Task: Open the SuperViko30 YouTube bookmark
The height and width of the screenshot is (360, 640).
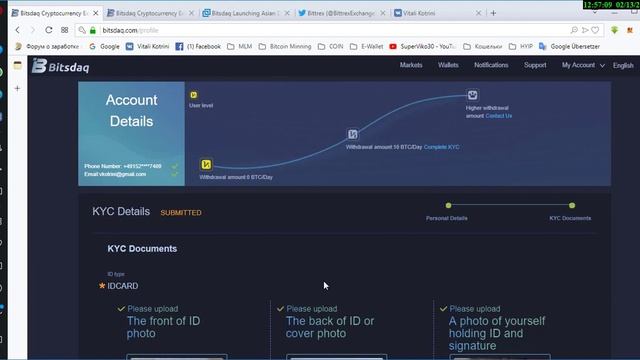Action: [x=422, y=47]
